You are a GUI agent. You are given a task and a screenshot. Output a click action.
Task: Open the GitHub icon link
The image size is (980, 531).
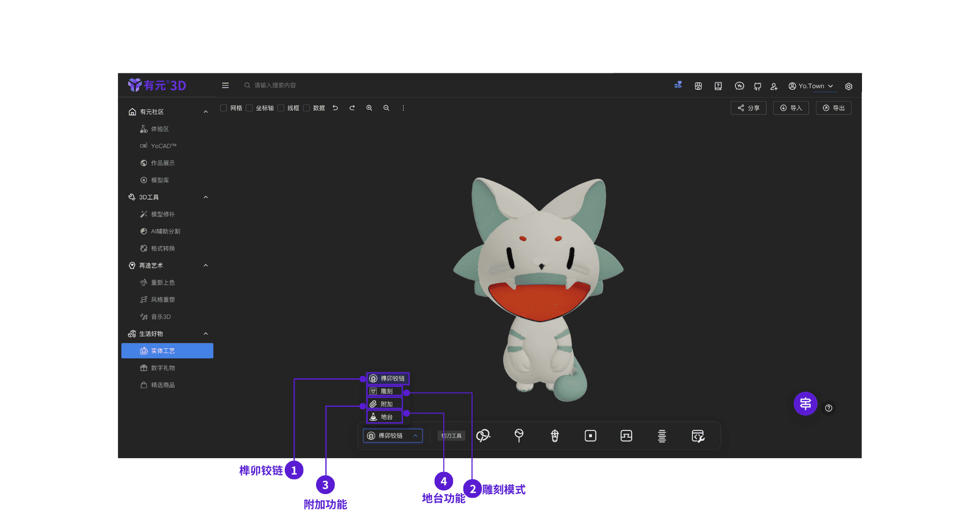pos(757,86)
